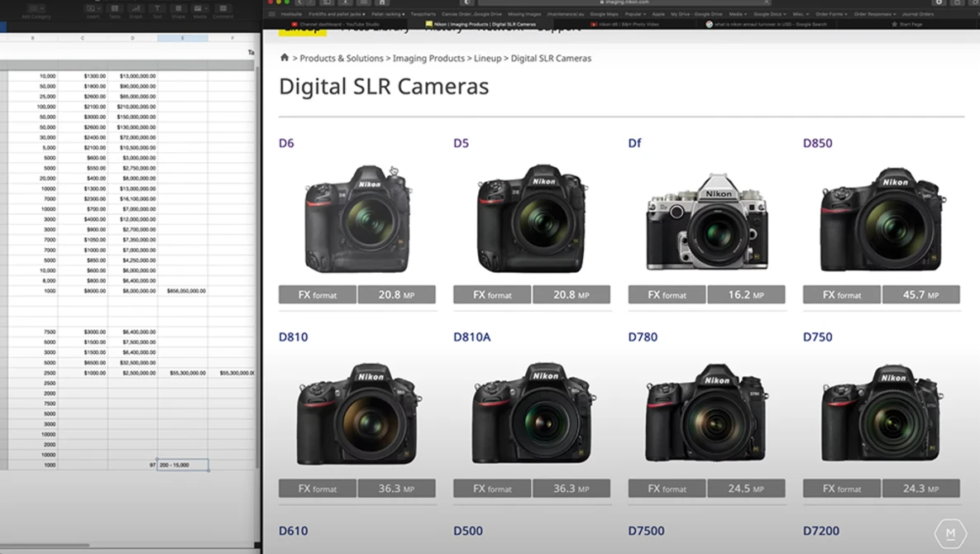The width and height of the screenshot is (980, 554).
Task: Go to Products & Solutions breadcrumb
Action: point(342,58)
